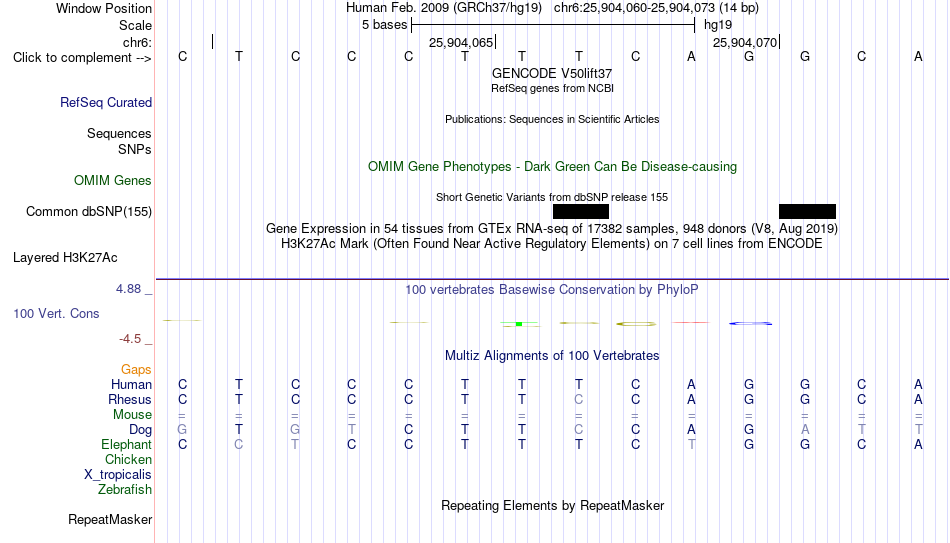Open the 100 Vert. Cons track label
The image size is (950, 543).
coord(56,313)
